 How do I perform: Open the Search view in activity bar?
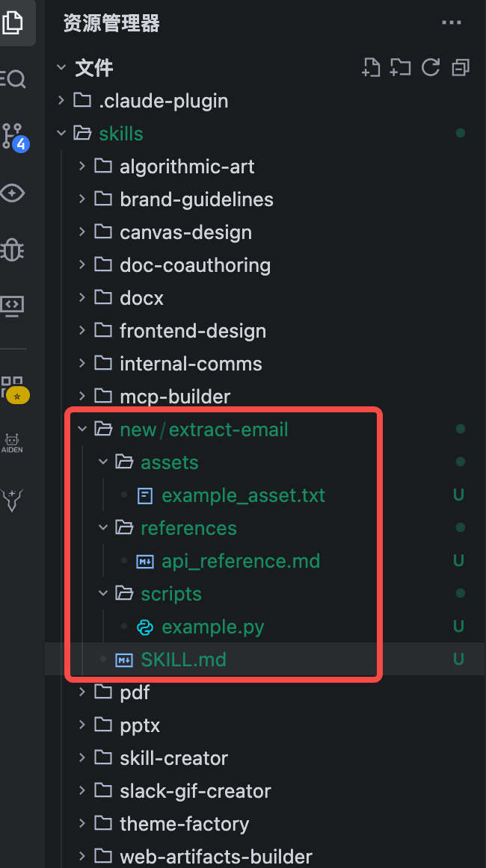coord(13,78)
